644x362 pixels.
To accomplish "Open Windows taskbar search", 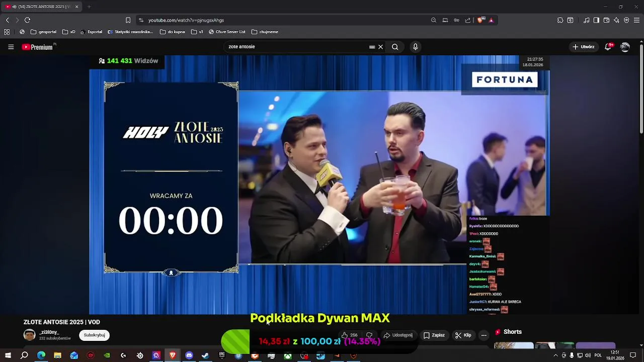I will tap(24, 355).
